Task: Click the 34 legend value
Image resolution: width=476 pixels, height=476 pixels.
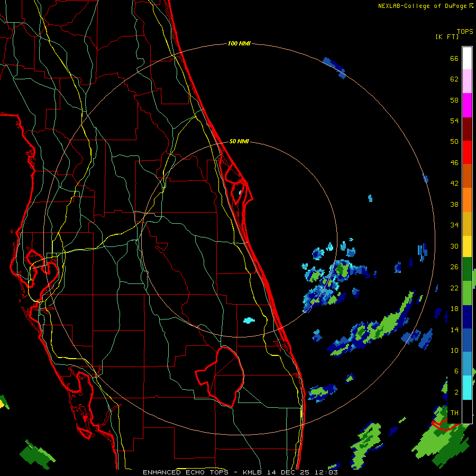Action: (454, 225)
